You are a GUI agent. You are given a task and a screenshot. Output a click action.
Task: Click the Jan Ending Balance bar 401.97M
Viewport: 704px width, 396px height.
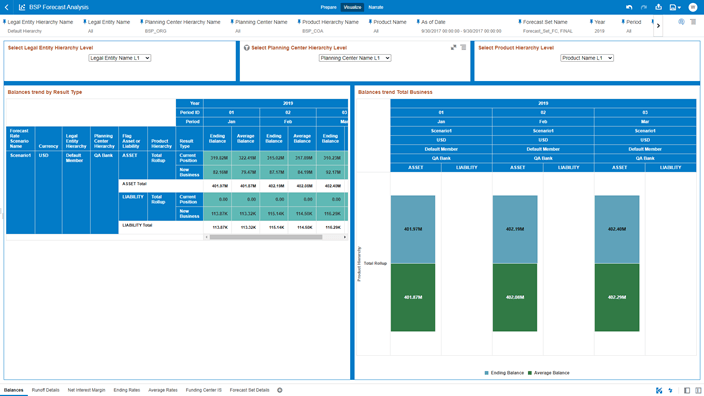413,229
